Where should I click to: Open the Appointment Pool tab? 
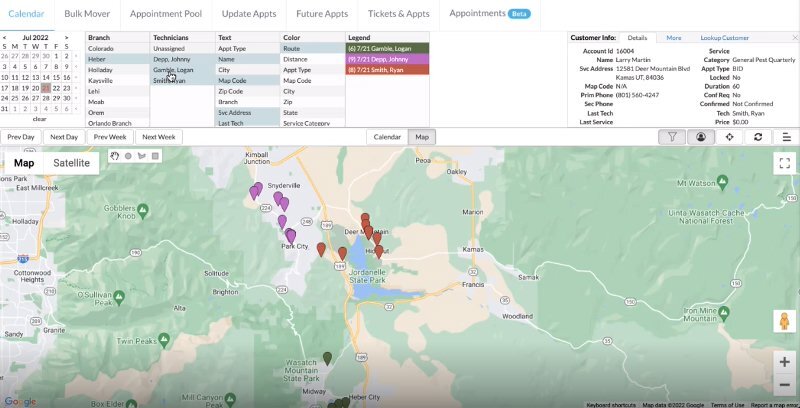[x=166, y=14]
